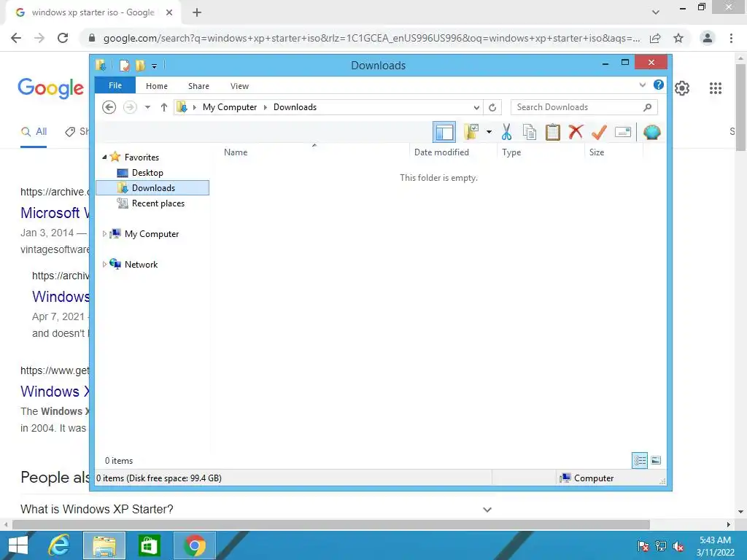Image resolution: width=747 pixels, height=560 pixels.
Task: Switch to large icons view at bottom
Action: pyautogui.click(x=656, y=460)
